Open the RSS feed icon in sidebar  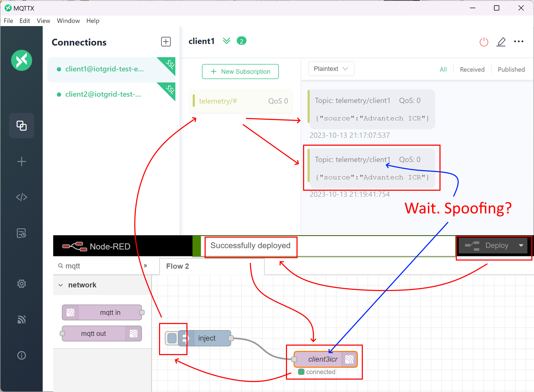click(x=22, y=319)
